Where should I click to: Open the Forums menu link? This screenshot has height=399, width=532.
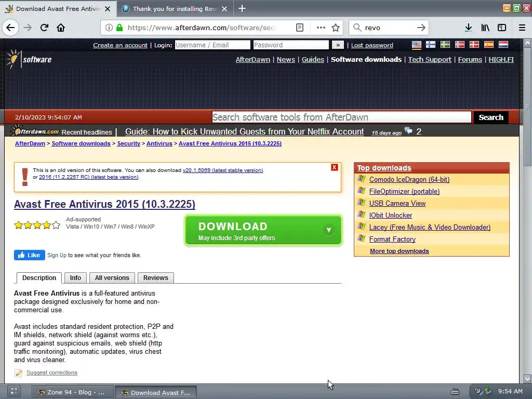click(x=470, y=59)
